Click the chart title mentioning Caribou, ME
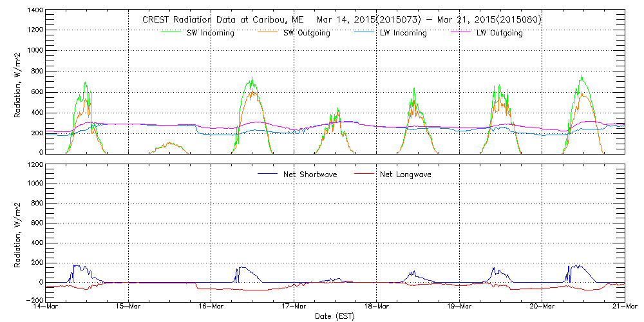This screenshot has height=322, width=644. pos(341,19)
